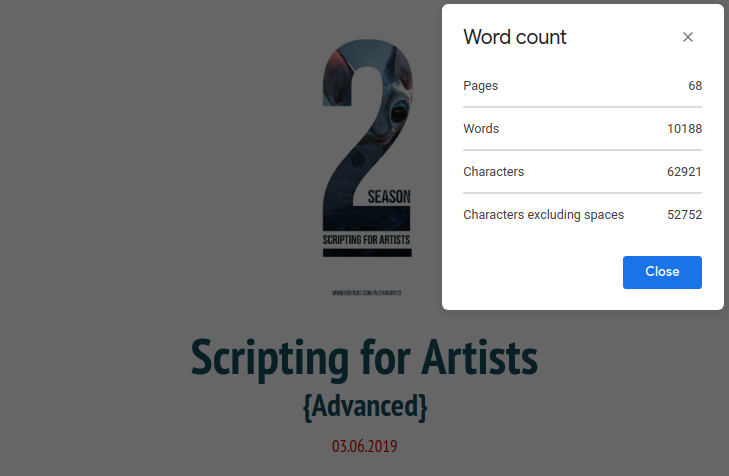Image resolution: width=729 pixels, height=476 pixels.
Task: Select the Pages count value 68
Action: tap(695, 86)
